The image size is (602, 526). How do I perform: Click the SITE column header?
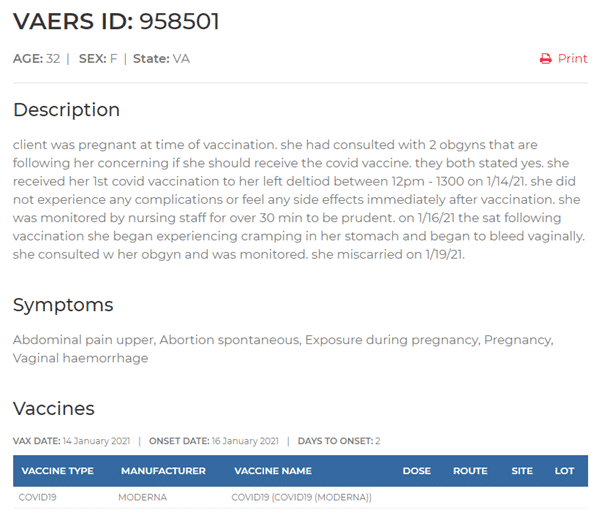tap(522, 471)
